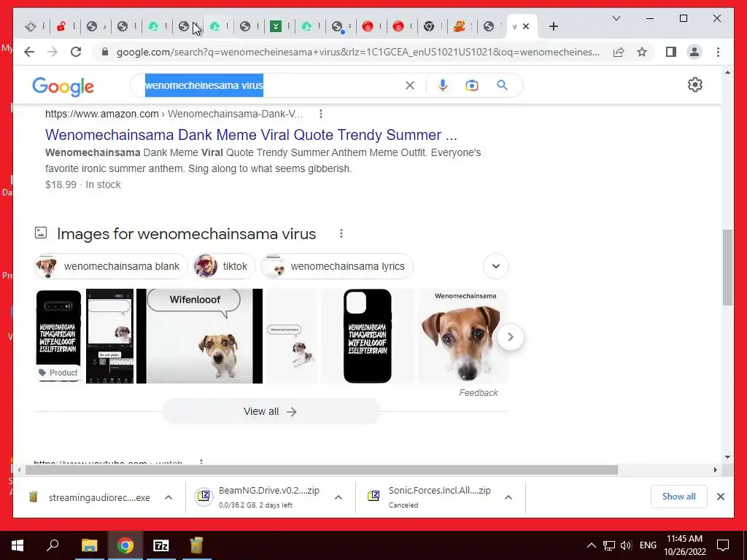The height and width of the screenshot is (560, 747).
Task: Filter images by wenomechainsama lyrics chip
Action: click(337, 266)
